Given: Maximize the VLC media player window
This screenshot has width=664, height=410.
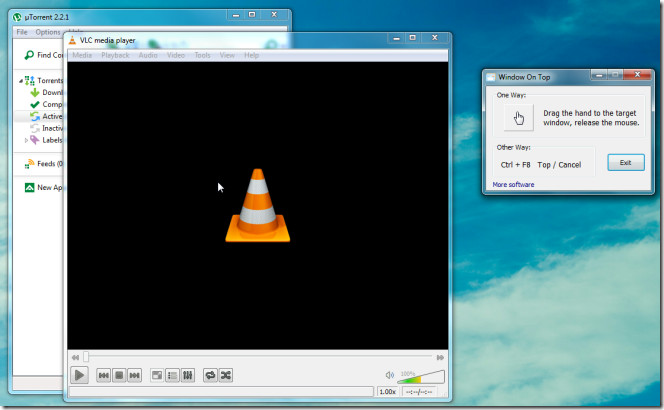Looking at the screenshot, I should (x=413, y=38).
